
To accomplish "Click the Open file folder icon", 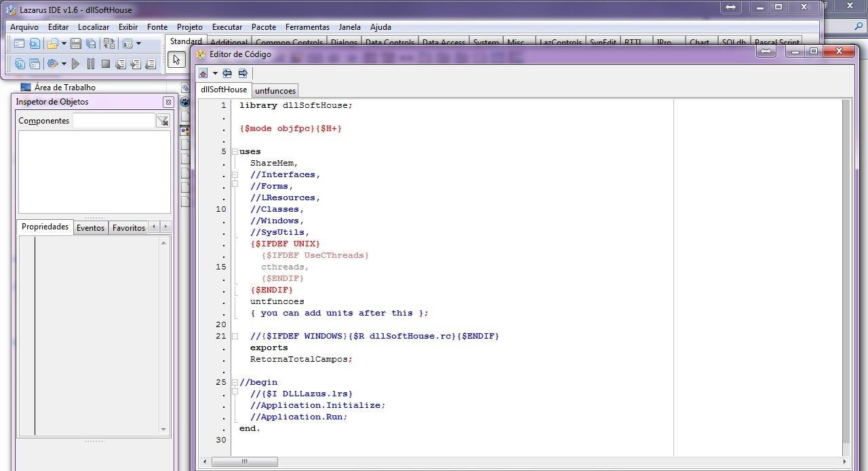I will [x=52, y=43].
